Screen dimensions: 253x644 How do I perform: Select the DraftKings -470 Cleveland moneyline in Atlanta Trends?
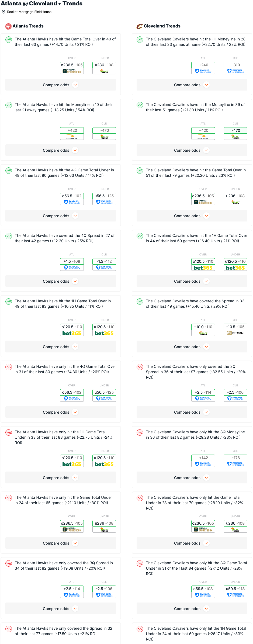[x=104, y=133]
